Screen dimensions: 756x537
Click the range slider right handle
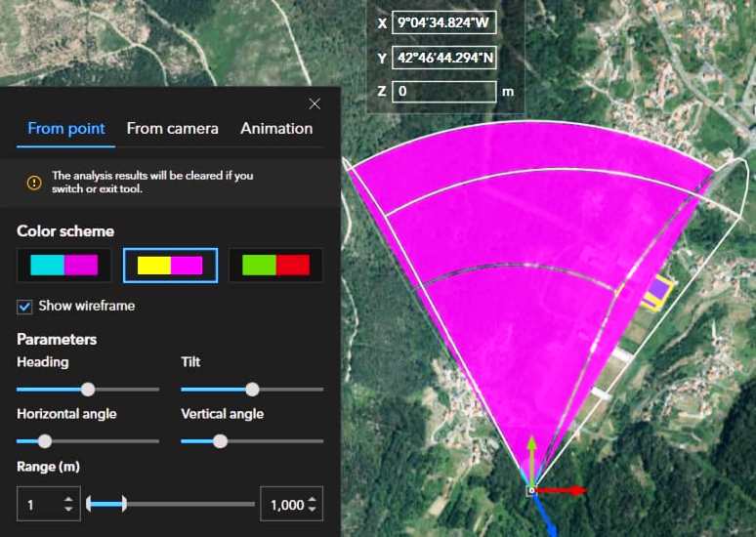point(124,504)
